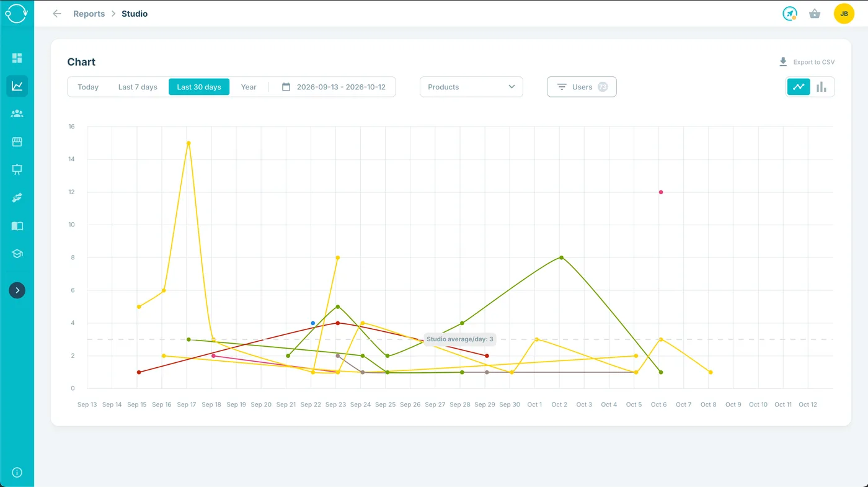Open the Users filter button
868x487 pixels.
click(x=582, y=87)
